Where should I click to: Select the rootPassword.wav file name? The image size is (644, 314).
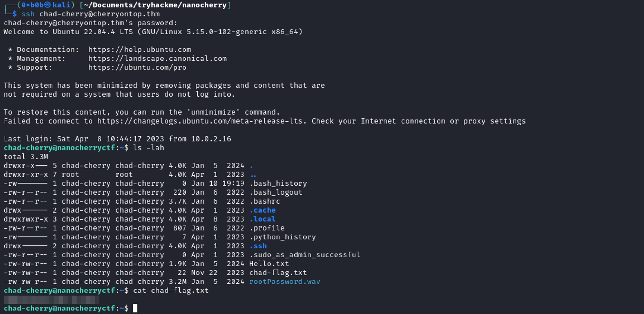[x=285, y=282]
